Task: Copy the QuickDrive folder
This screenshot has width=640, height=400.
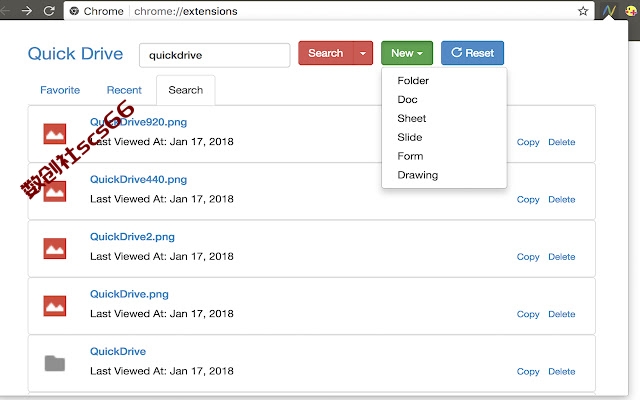Action: [x=528, y=371]
